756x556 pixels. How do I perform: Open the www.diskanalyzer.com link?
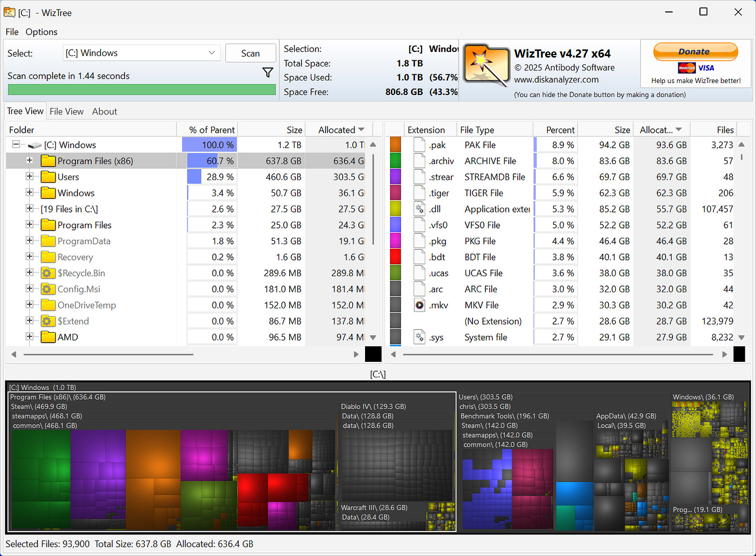(556, 79)
